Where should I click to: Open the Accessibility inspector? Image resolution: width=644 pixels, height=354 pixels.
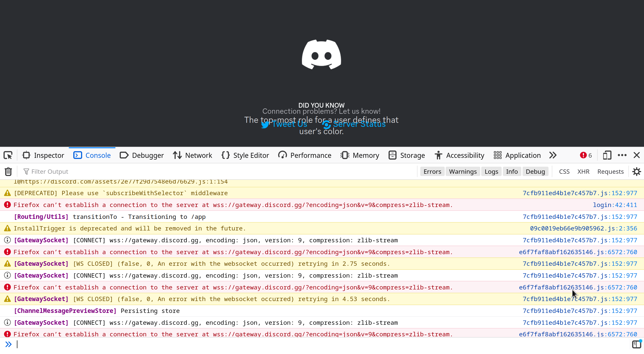(459, 155)
